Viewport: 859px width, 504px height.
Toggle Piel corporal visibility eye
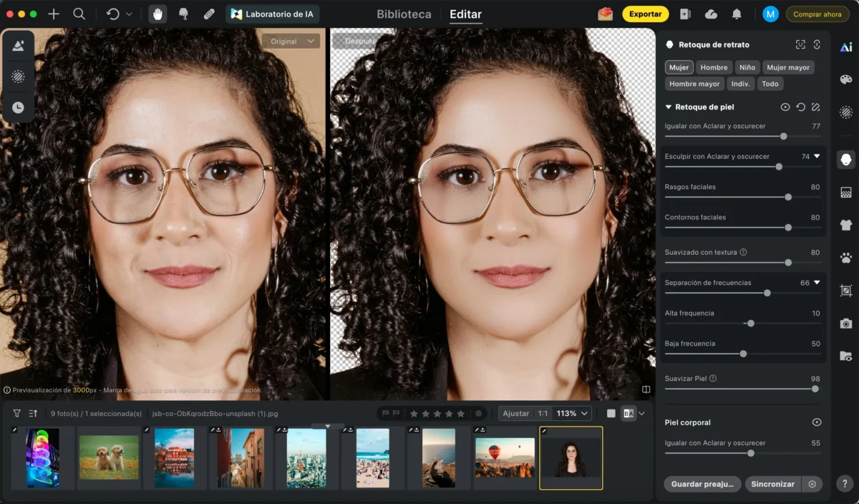[817, 422]
